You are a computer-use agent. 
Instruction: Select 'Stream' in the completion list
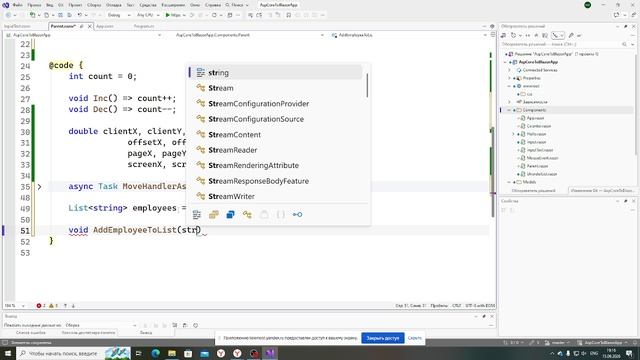(x=276, y=88)
